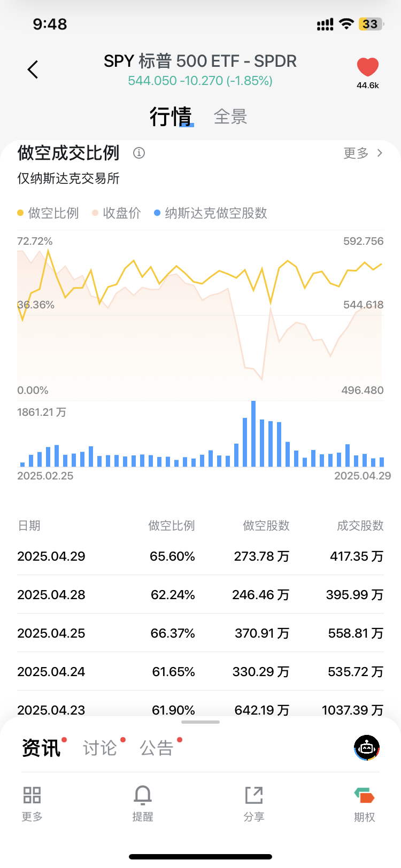
Task: Open the 更多 grid icon
Action: coord(32,795)
